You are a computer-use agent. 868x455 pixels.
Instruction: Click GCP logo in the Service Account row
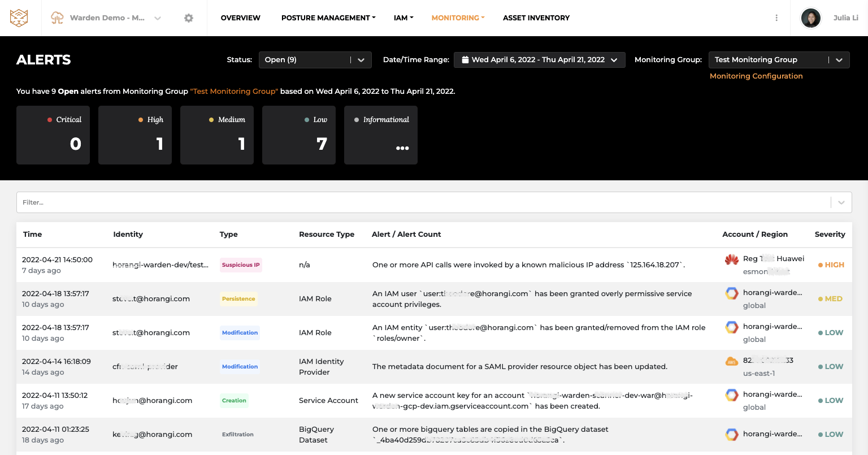pyautogui.click(x=732, y=395)
